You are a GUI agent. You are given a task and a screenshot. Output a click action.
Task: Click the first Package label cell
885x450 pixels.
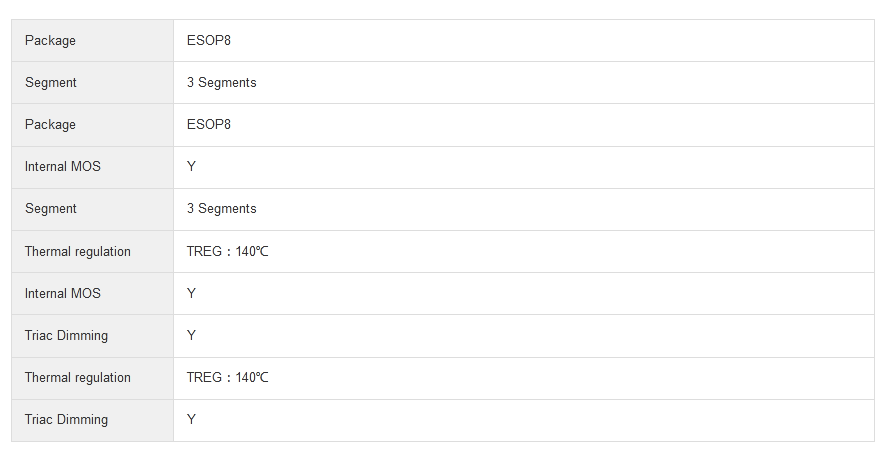click(x=50, y=41)
